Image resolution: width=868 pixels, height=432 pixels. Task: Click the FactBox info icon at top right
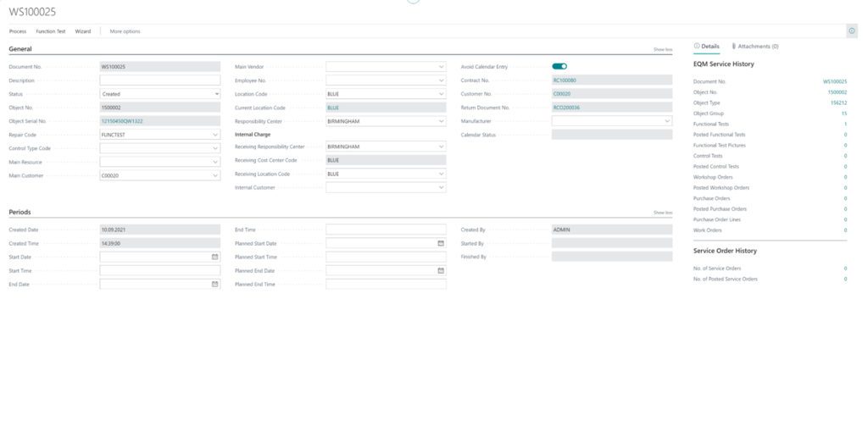click(851, 30)
